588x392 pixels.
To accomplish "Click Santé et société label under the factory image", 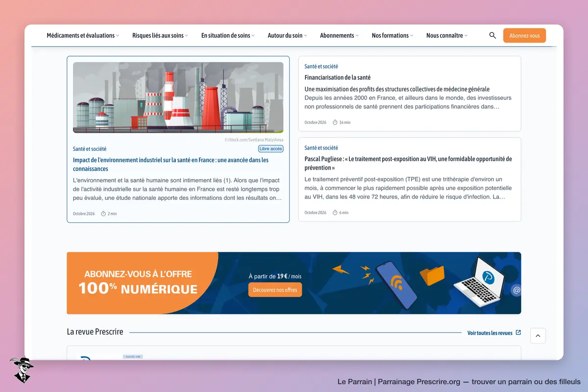I will click(90, 148).
